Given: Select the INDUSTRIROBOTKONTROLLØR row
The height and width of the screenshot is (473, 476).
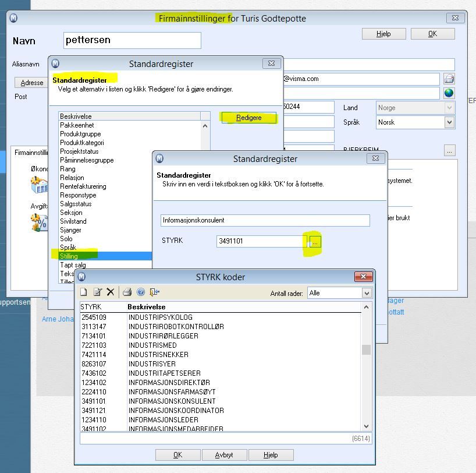Looking at the screenshot, I should [221, 327].
